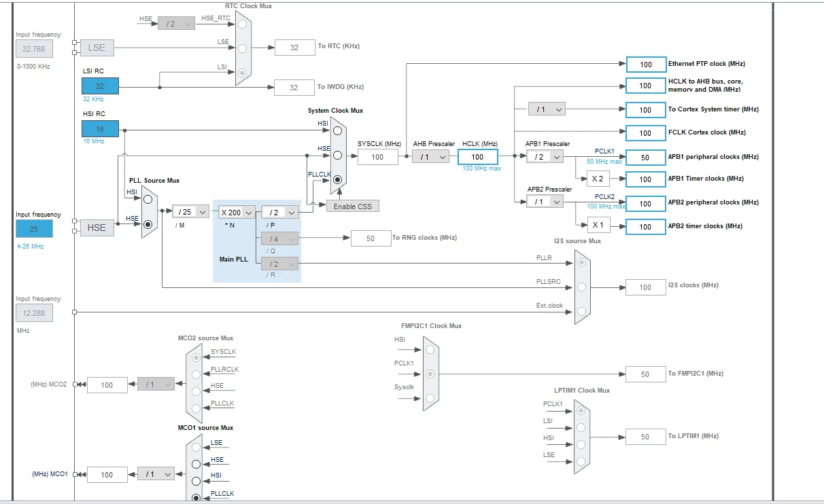This screenshot has width=824, height=504.
Task: Select PCLK1 in LPTIM1 Clock Mux
Action: [581, 411]
